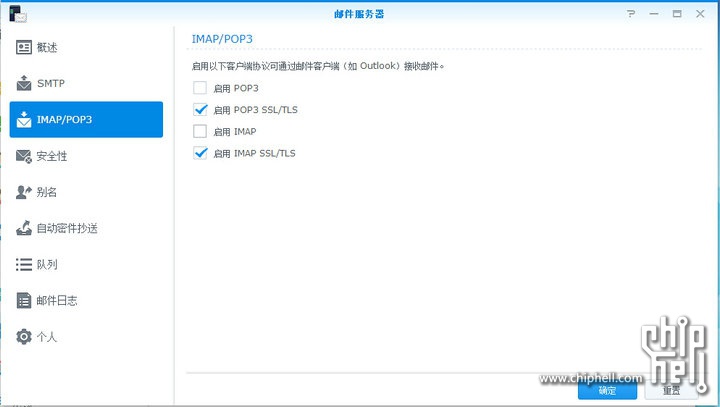The image size is (720, 407).
Task: Open the 别名 section
Action: [86, 192]
